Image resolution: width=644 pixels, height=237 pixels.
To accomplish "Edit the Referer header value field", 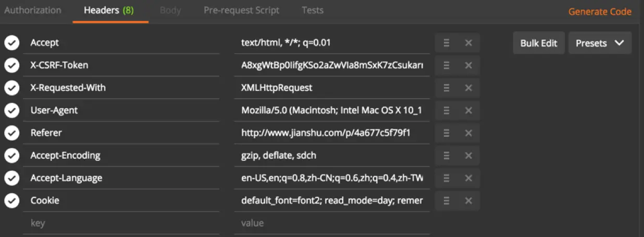I will click(x=332, y=133).
